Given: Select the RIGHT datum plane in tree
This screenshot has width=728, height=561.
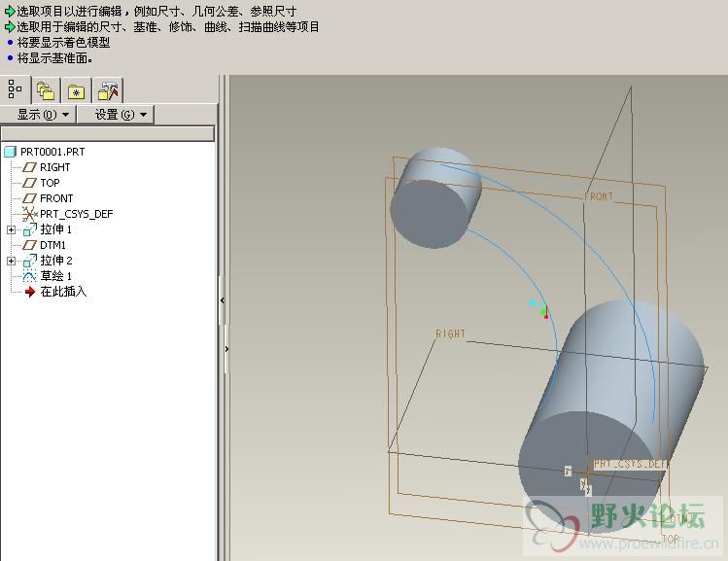Looking at the screenshot, I should click(54, 167).
